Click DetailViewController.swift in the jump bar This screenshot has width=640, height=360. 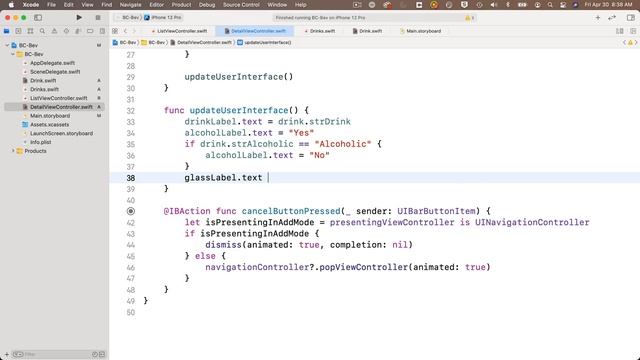[201, 42]
